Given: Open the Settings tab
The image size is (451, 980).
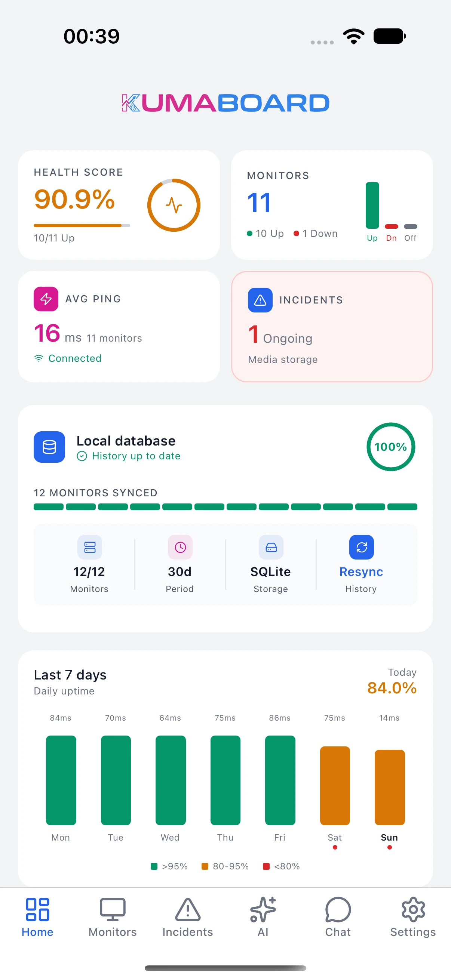Looking at the screenshot, I should point(413,917).
